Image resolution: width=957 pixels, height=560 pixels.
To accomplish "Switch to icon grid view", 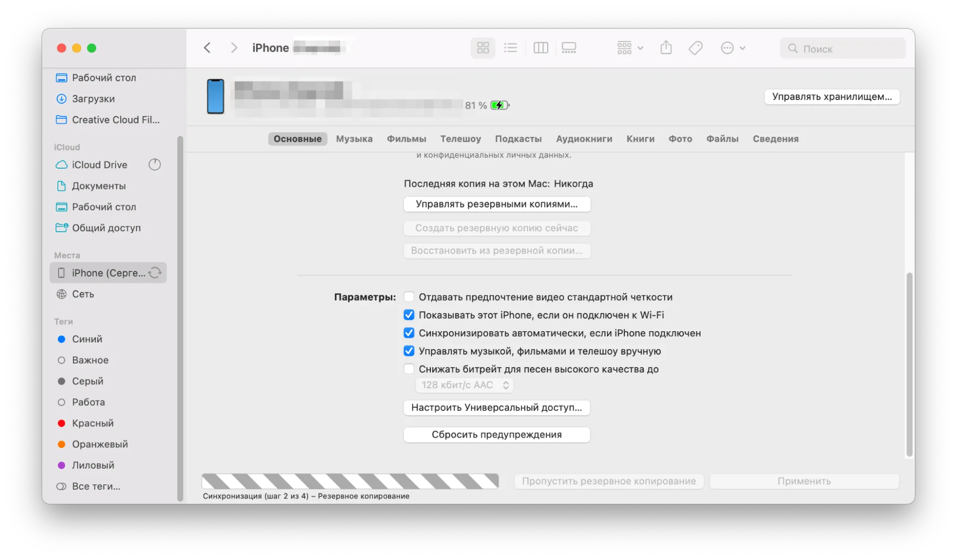I will 483,48.
